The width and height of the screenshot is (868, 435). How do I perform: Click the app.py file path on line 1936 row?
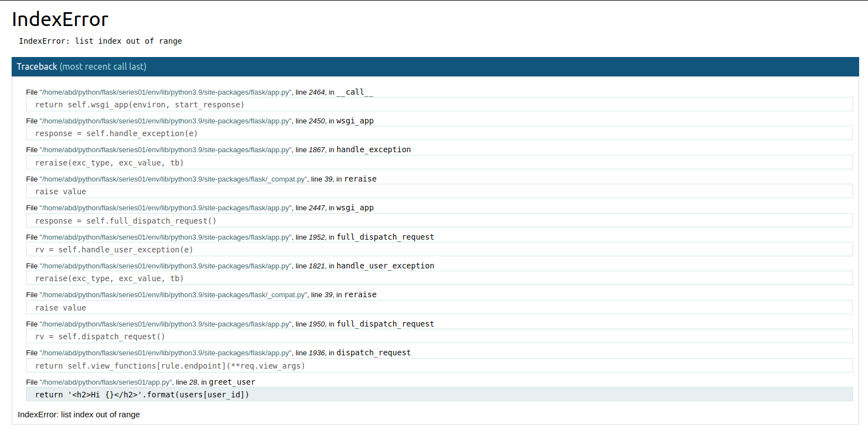point(166,353)
